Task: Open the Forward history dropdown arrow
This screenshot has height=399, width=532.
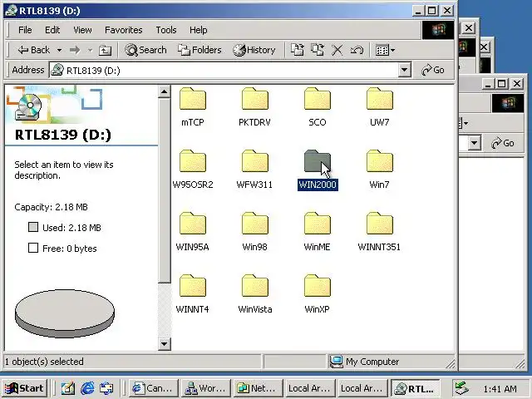Action: tap(90, 50)
